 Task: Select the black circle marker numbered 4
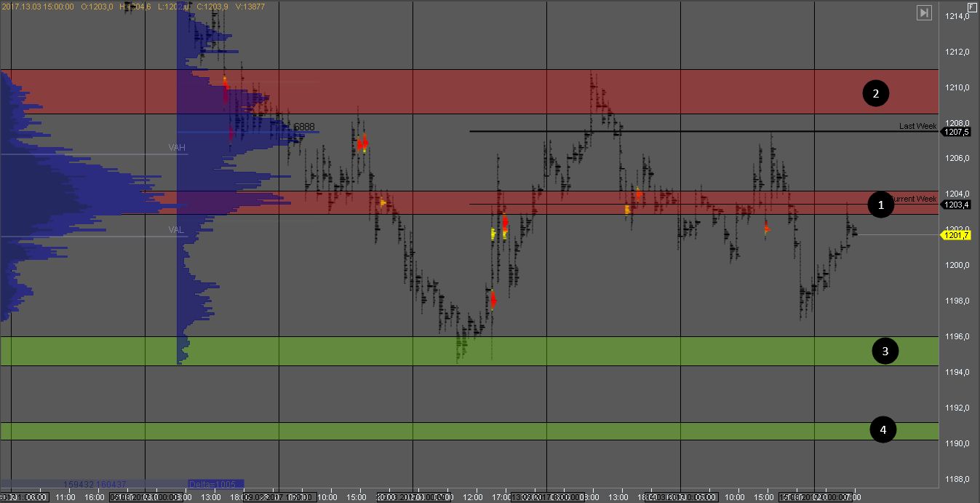point(883,430)
